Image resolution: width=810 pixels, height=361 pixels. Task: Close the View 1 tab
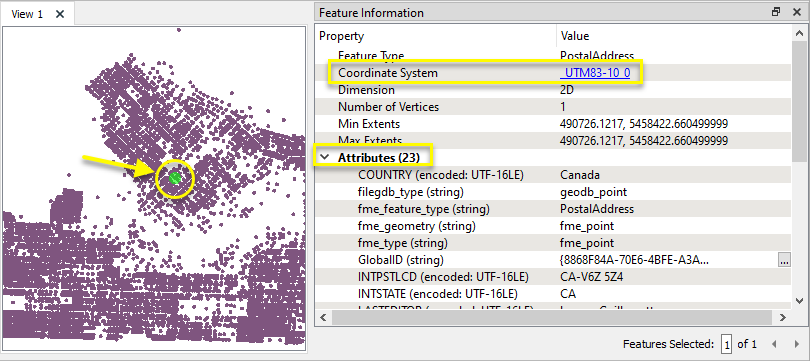click(60, 14)
